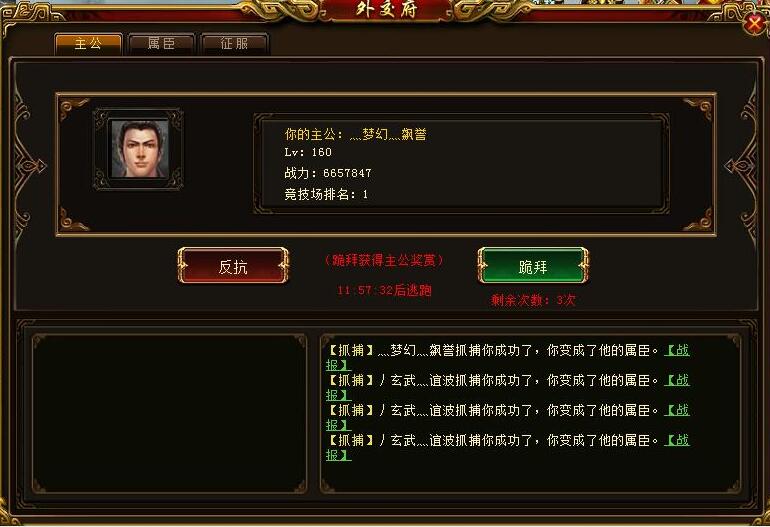Close the 外交府 window with red X
Image resolution: width=770 pixels, height=527 pixels.
tap(754, 23)
